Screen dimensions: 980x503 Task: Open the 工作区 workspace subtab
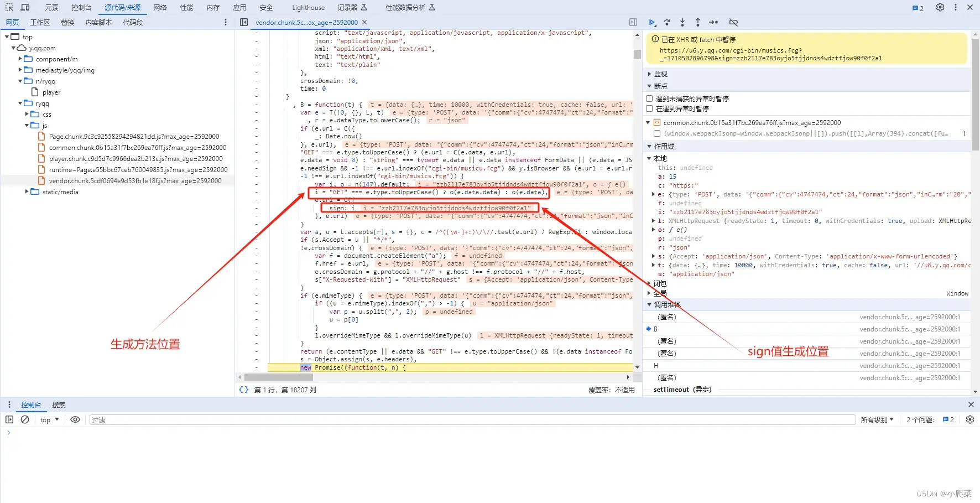point(40,22)
